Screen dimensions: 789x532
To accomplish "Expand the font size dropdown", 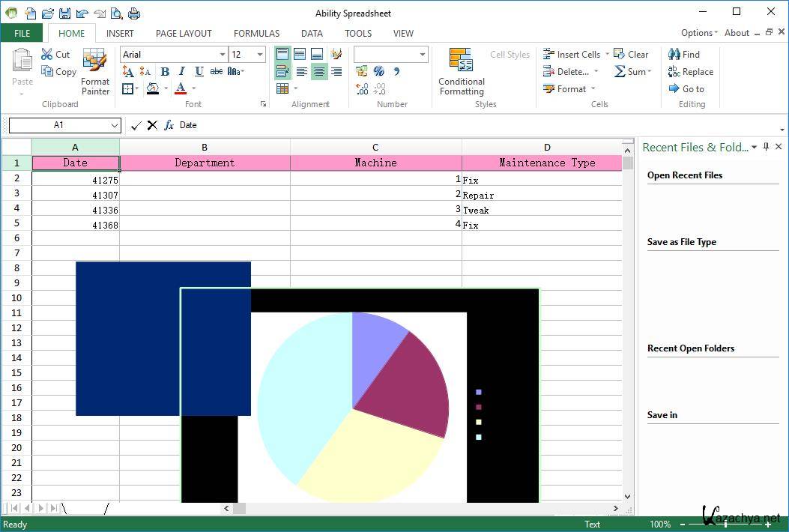I will 260,55.
